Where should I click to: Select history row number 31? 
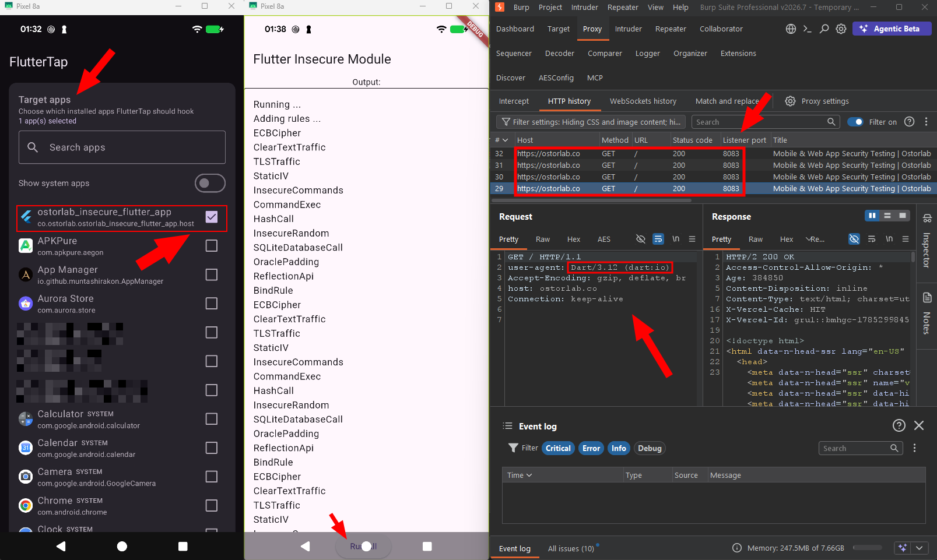[x=713, y=165]
